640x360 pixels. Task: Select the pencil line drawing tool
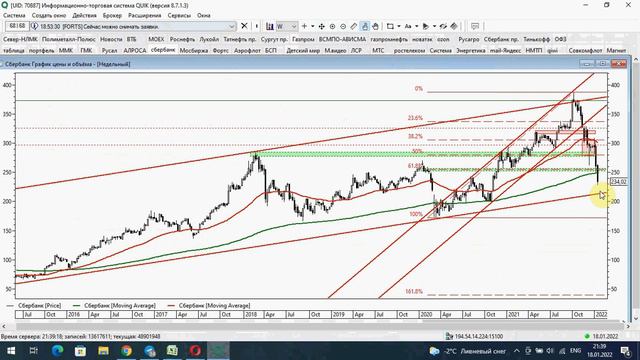pyautogui.click(x=354, y=26)
